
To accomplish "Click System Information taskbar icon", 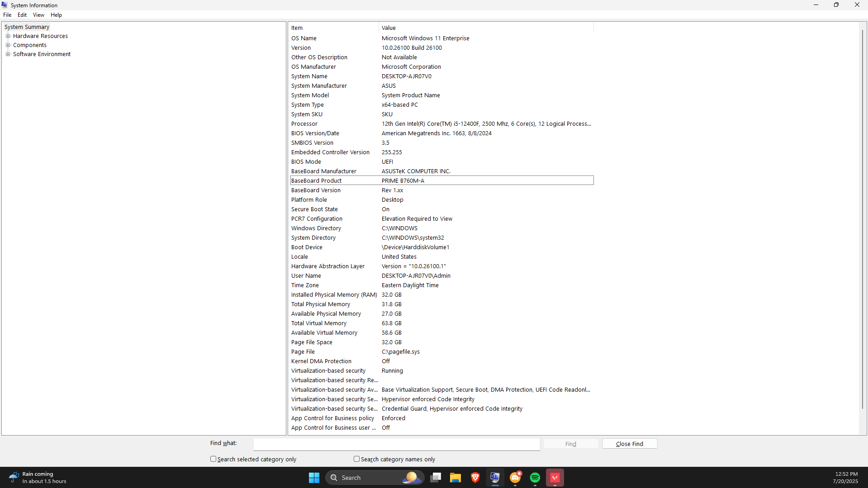I will pos(495,478).
